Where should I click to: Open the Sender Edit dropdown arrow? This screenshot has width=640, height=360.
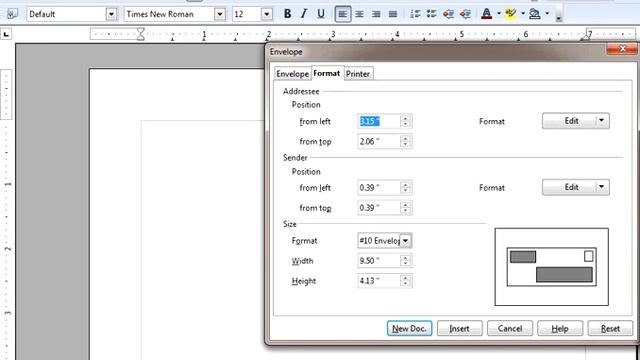tap(602, 187)
